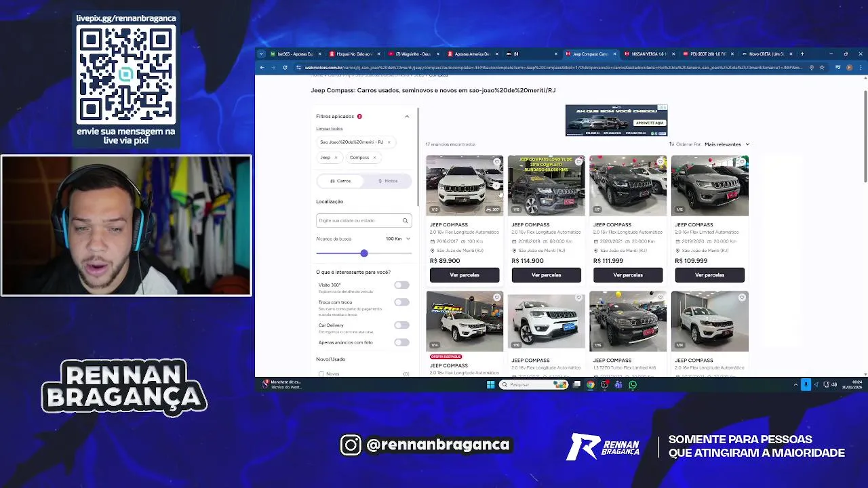
Task: Open the blinded black Jeep Compass photo
Action: point(546,186)
